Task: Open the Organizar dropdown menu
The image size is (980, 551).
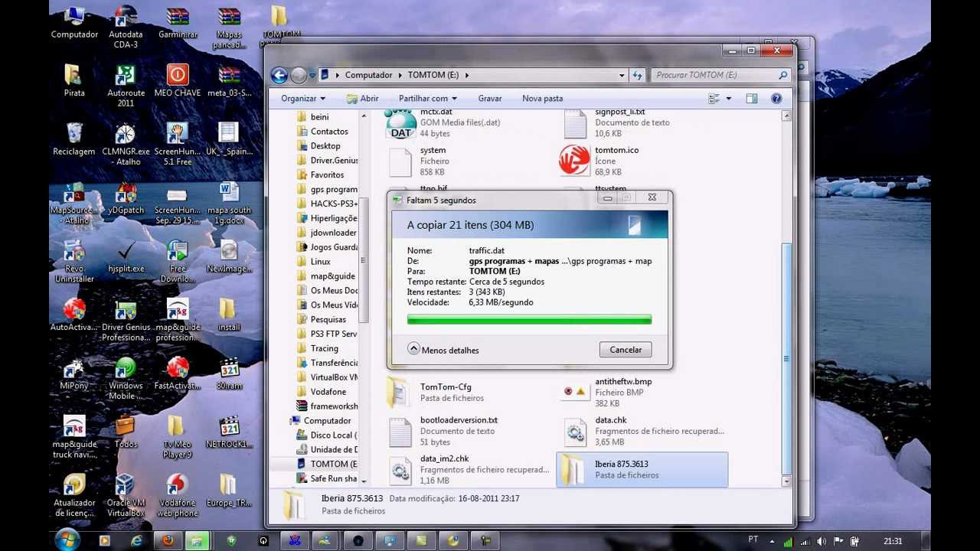Action: point(303,99)
